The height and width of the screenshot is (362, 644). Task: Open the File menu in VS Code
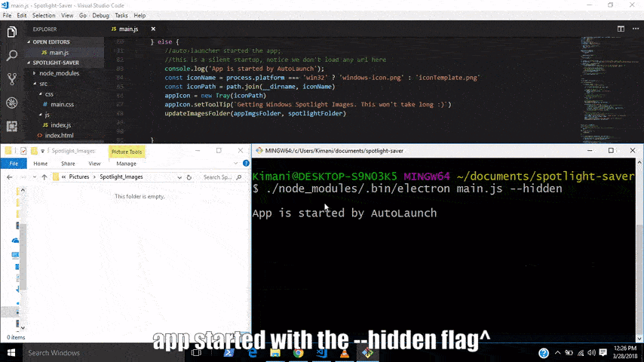7,16
